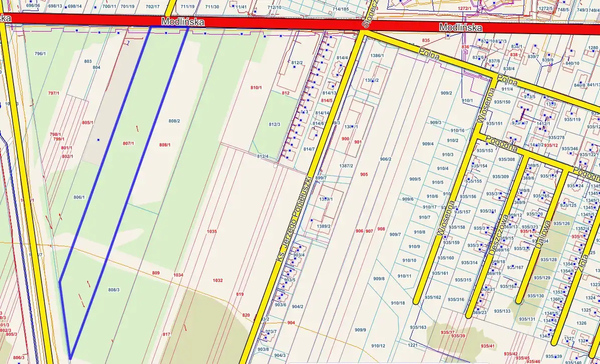Viewport: 600px width, 364px height.
Task: Click parcel 906/2 on the map
Action: coord(385,159)
